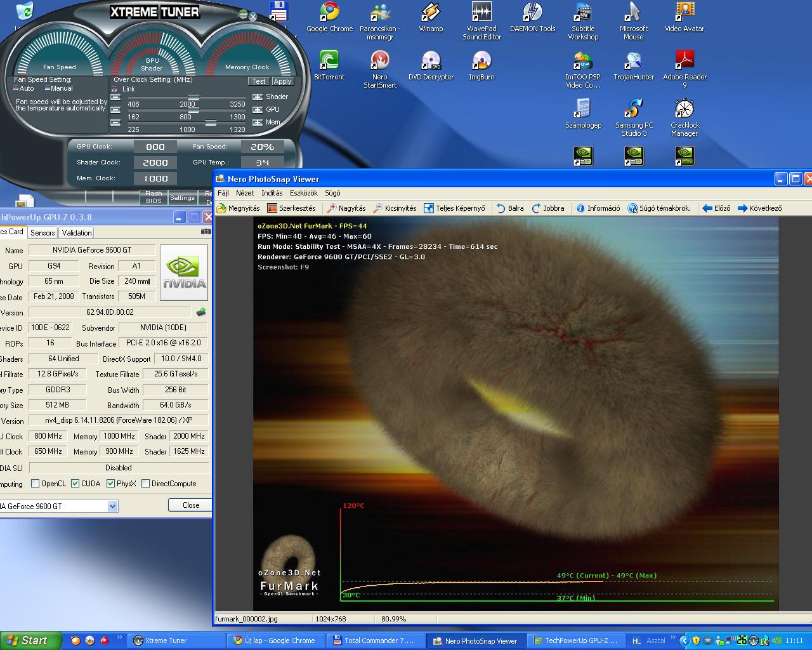The width and height of the screenshot is (812, 650).
Task: Open Google Chrome desktop shortcut
Action: pyautogui.click(x=329, y=17)
